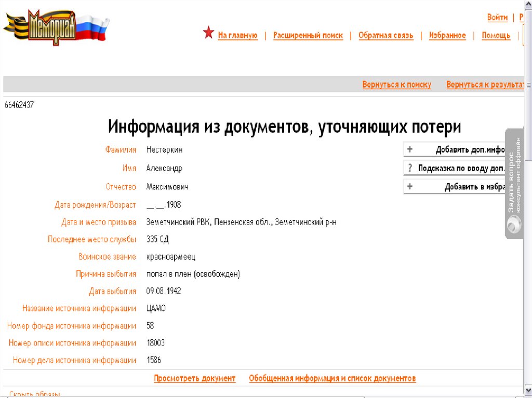Viewport: 532px width, 398px height.
Task: Click name value Александр
Action: (x=164, y=168)
